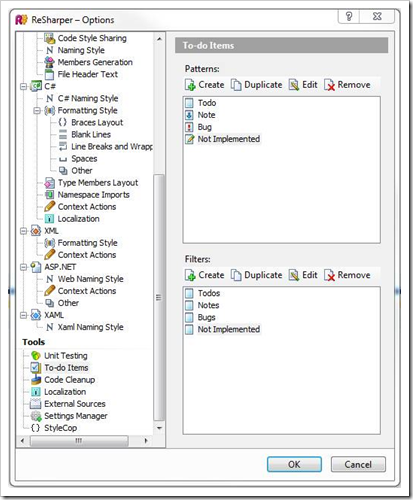Screen dimensions: 413x500
Task: Duplicate the selected pattern
Action: [256, 85]
